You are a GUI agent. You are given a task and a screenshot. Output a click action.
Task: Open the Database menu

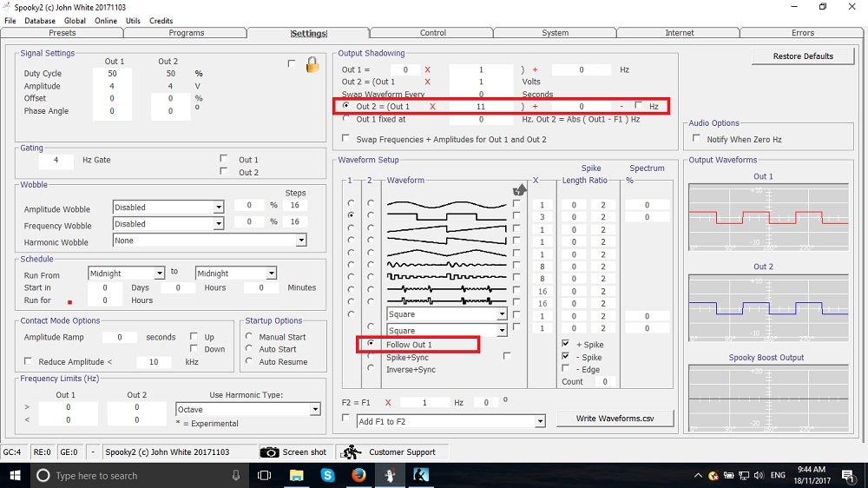point(40,21)
